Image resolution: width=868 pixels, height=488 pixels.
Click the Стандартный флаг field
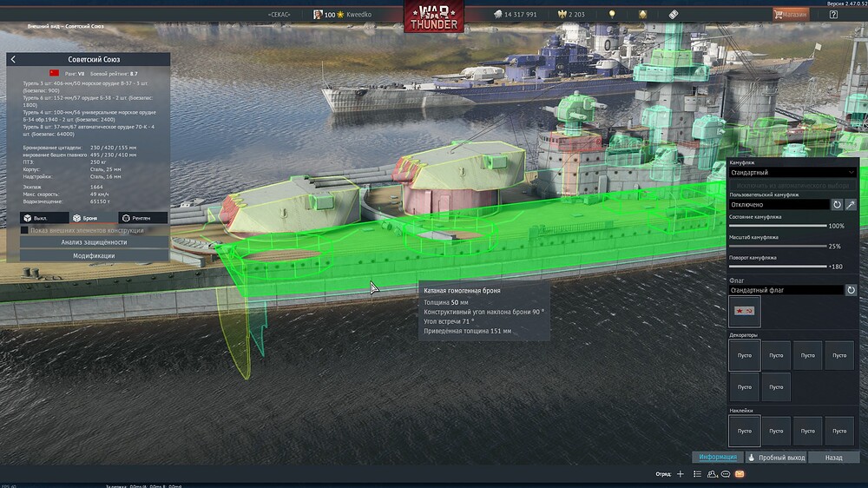click(x=786, y=290)
